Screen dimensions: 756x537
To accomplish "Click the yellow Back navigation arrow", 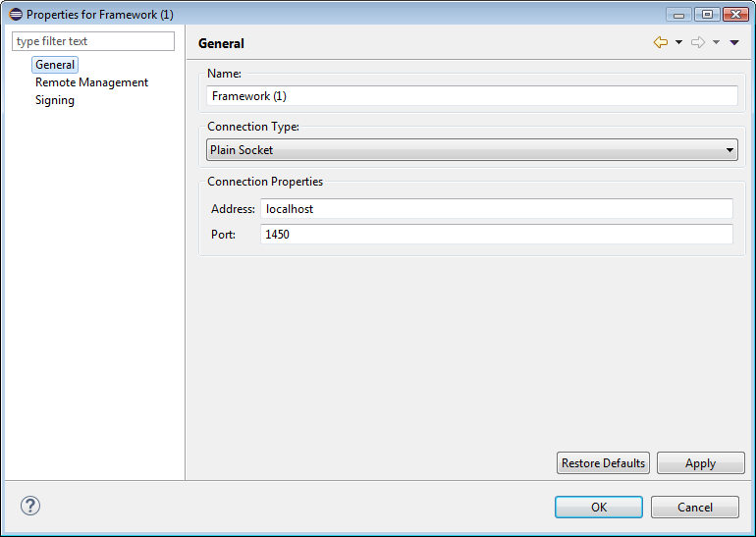I will click(x=660, y=42).
